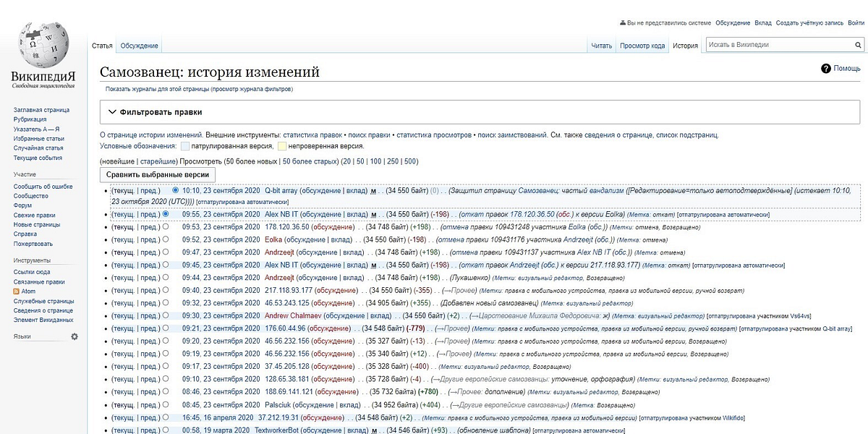The height and width of the screenshot is (434, 868).
Task: Open the Вклад link in the top bar
Action: tap(762, 24)
